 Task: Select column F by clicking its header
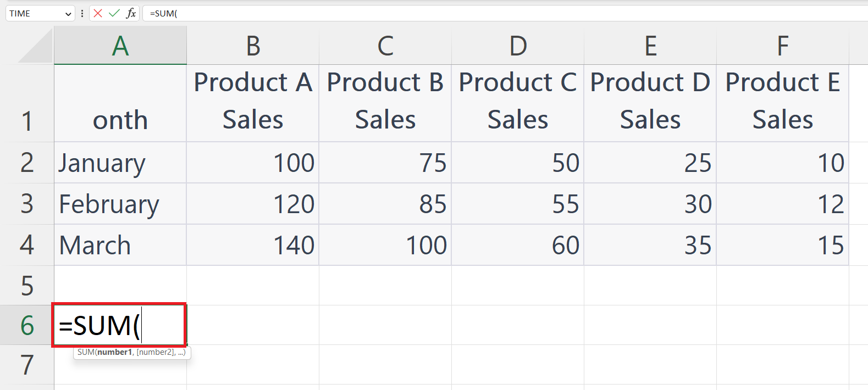pos(782,47)
